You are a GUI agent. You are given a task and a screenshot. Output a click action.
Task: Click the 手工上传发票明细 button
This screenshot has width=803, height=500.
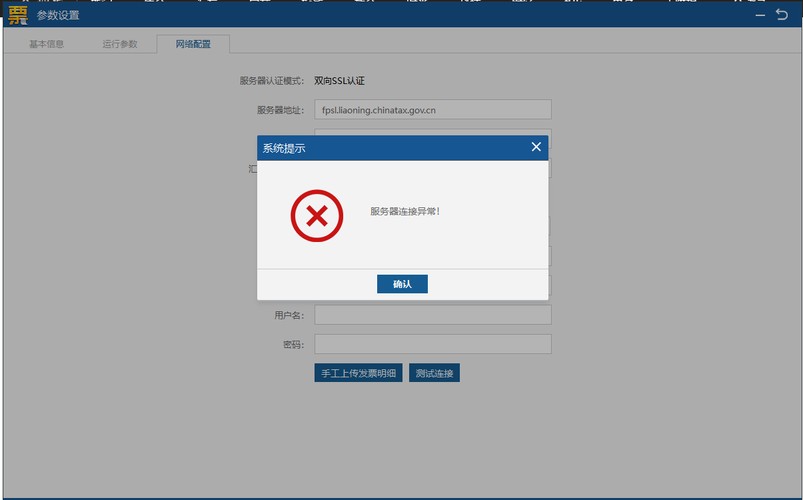(x=358, y=373)
